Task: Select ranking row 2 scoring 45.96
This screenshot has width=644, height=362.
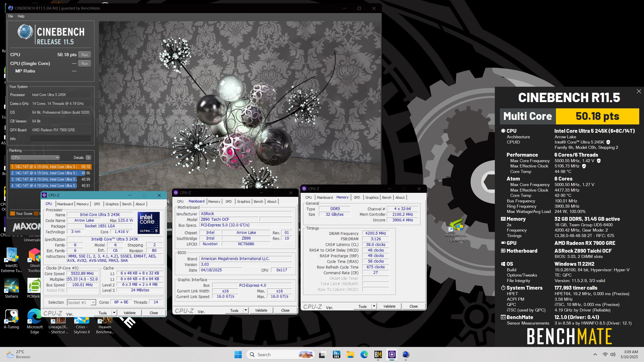Action: pos(51,173)
